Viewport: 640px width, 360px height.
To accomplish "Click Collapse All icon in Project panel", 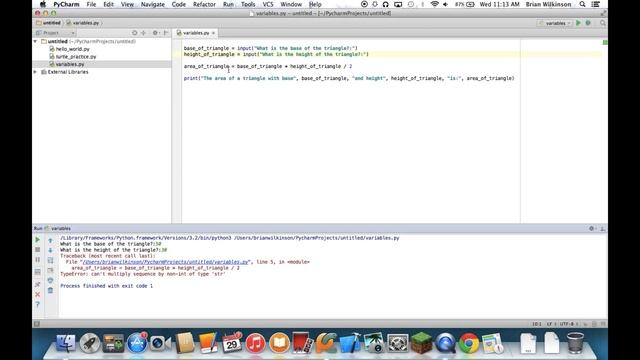I will tap(143, 33).
